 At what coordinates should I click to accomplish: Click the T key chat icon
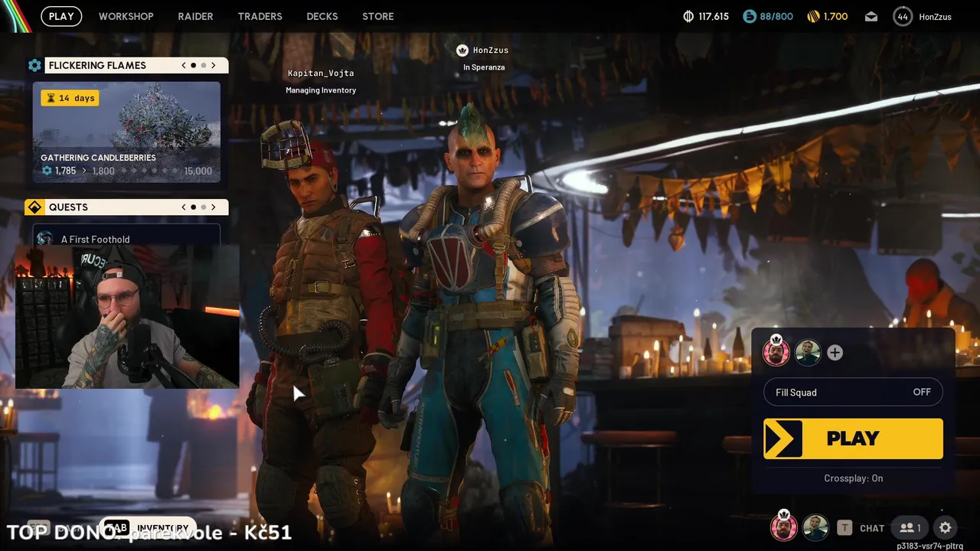click(844, 527)
